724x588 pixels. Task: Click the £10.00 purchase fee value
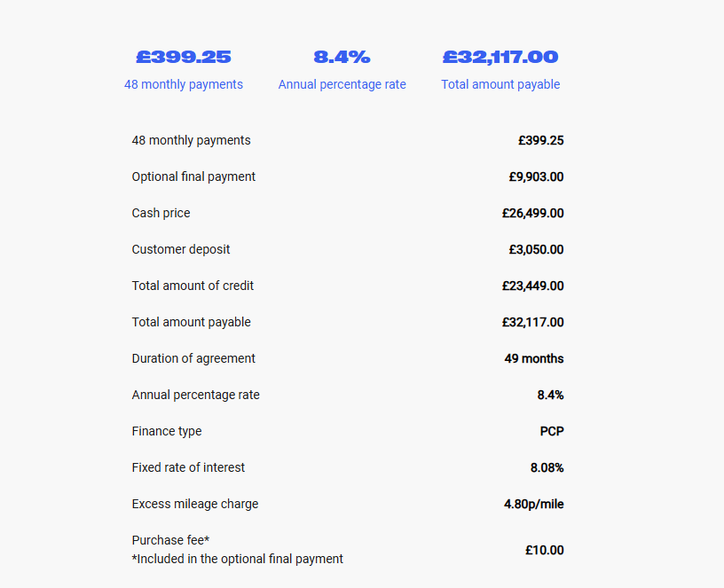point(545,550)
